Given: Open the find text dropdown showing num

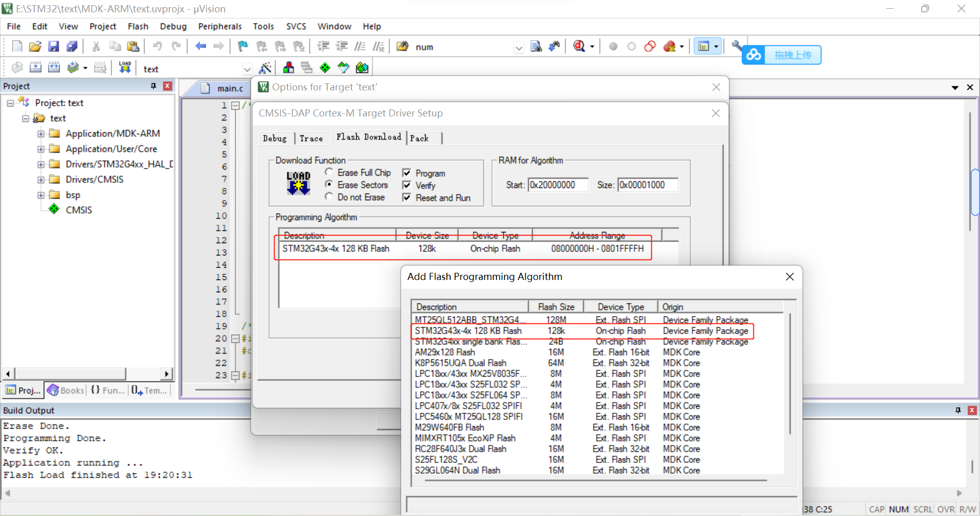Looking at the screenshot, I should (x=519, y=48).
